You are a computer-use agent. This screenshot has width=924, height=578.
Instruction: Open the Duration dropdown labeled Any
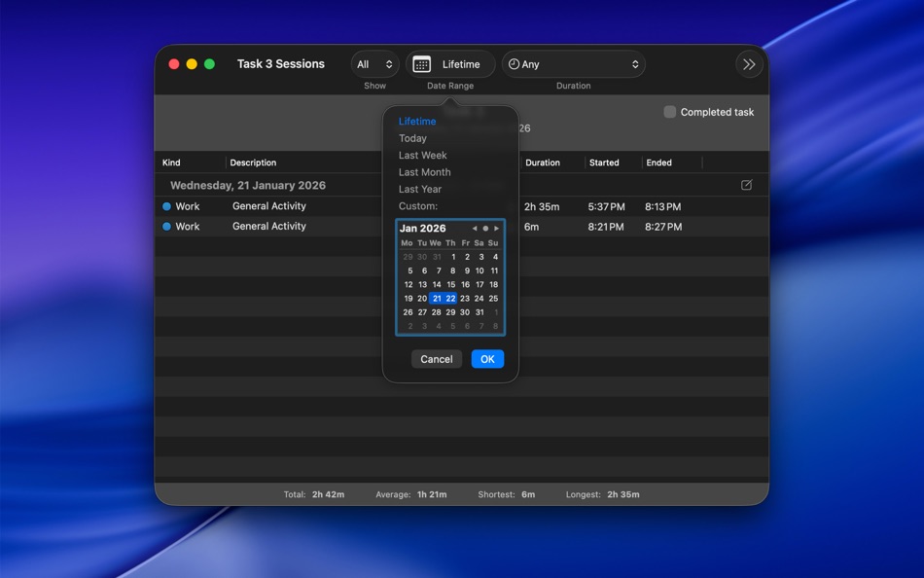coord(573,63)
